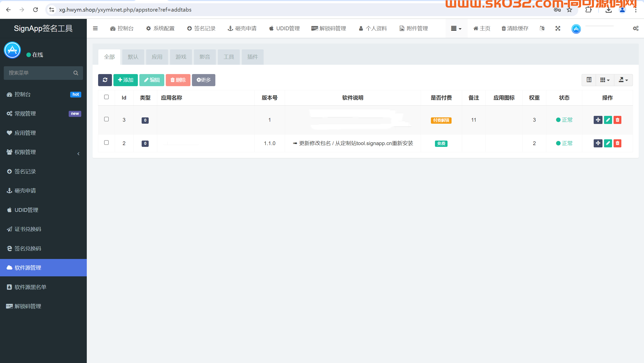Toggle the select-all checkbox header
Screen dimensions: 644x363
click(x=106, y=97)
